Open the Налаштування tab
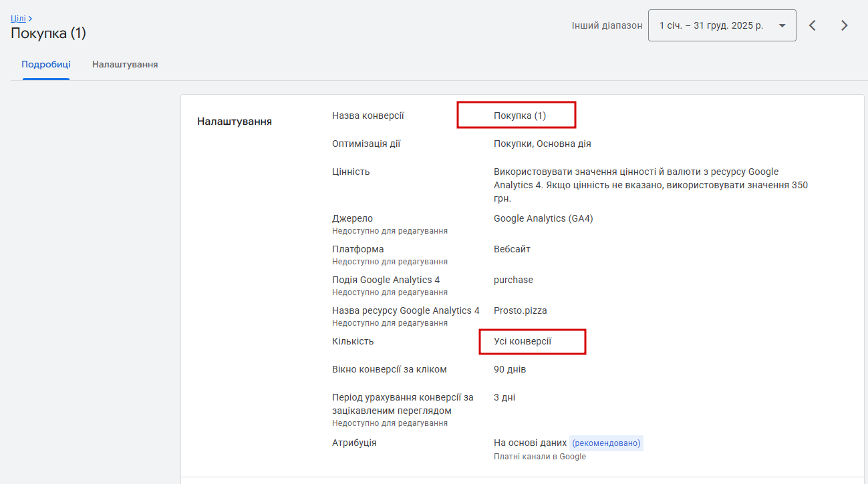This screenshot has width=868, height=484. (x=125, y=65)
